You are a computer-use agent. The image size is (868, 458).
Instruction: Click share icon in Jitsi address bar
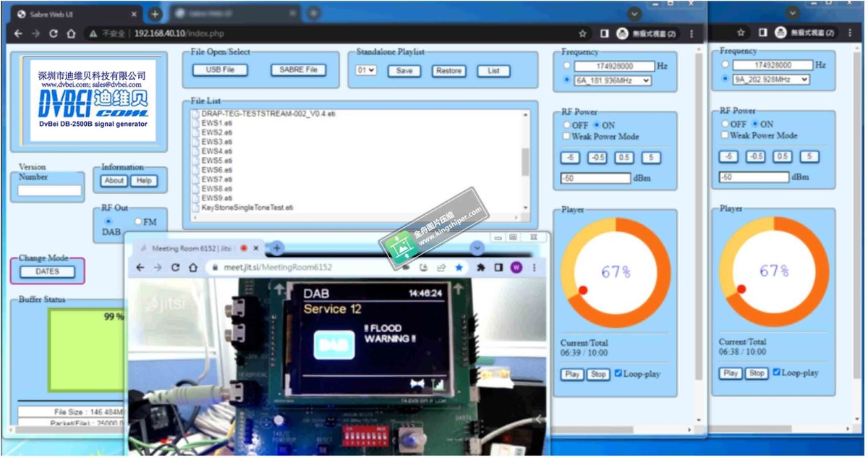[441, 267]
